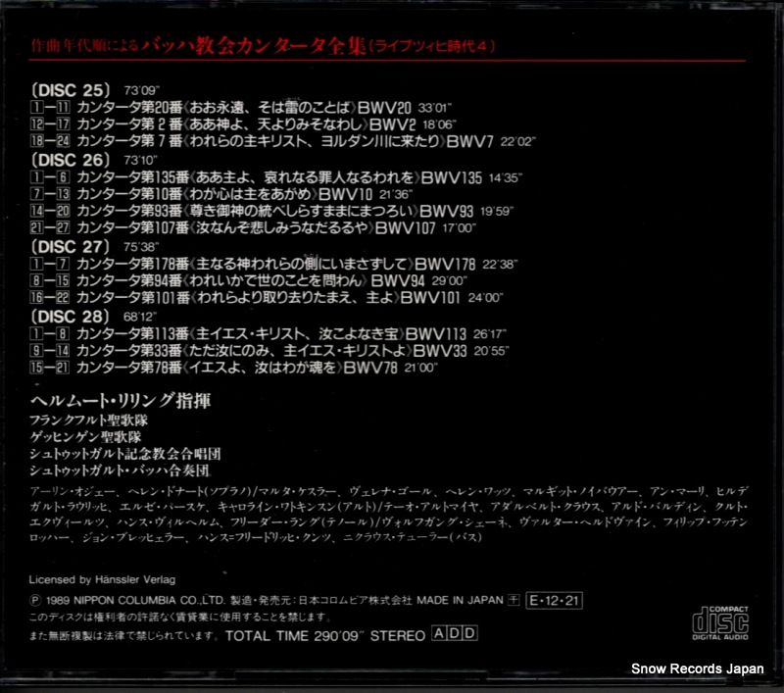This screenshot has height=693, width=784.
Task: Click the red Japanese title heading
Action: pyautogui.click(x=264, y=46)
